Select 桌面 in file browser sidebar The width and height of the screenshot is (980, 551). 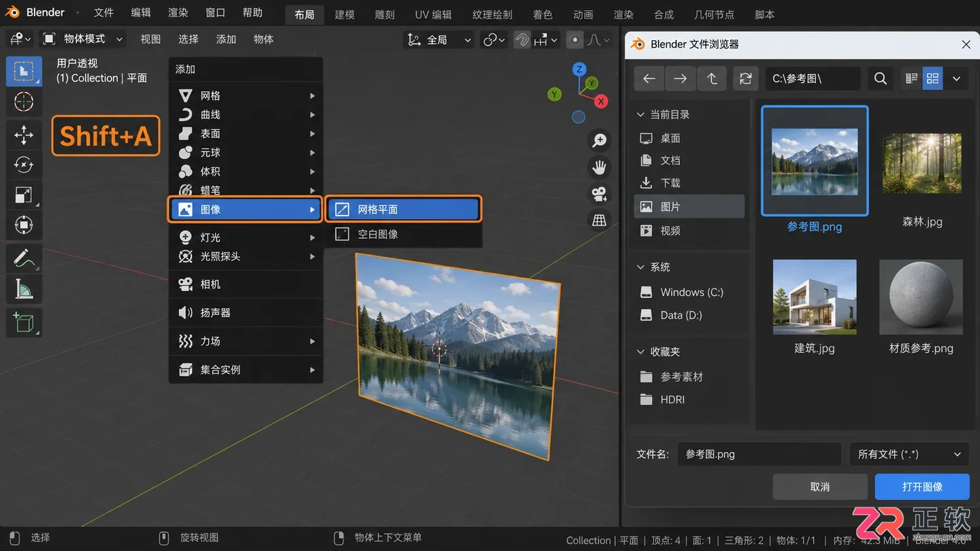[x=689, y=138]
